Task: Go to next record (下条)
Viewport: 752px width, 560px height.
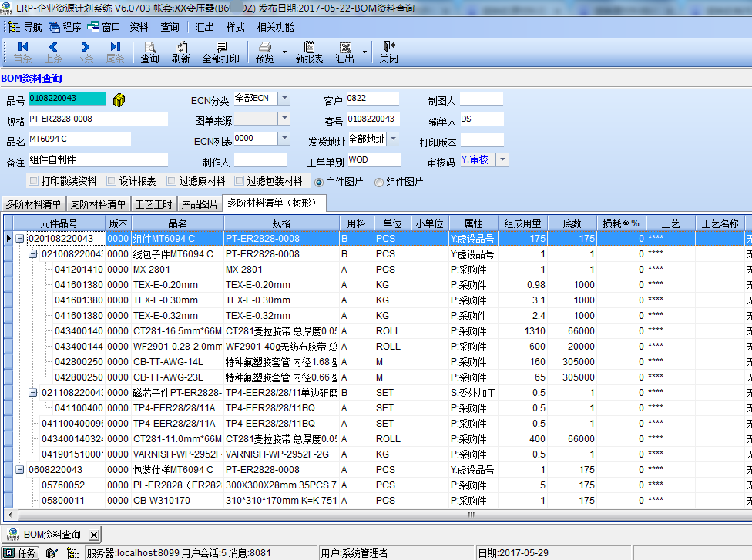Action: pos(85,52)
